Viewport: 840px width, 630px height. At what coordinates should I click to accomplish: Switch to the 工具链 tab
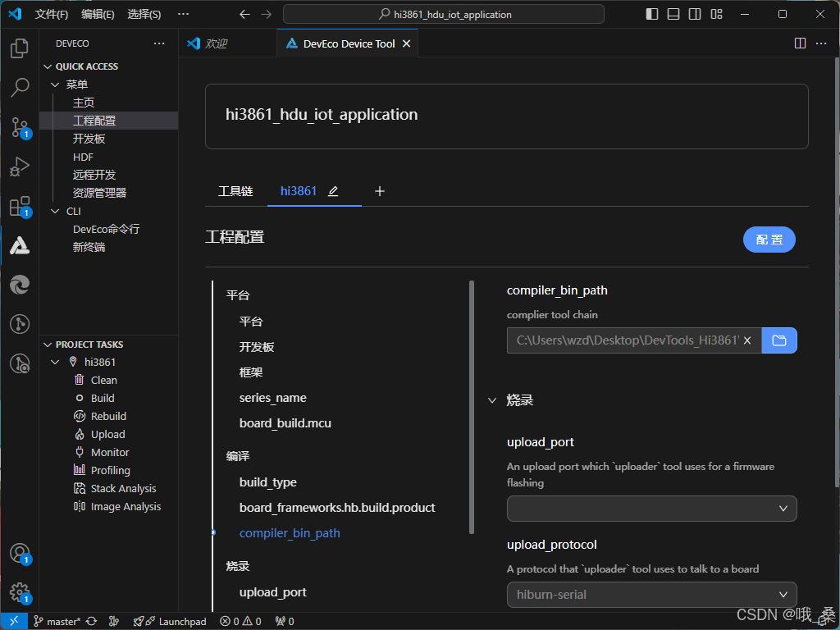[235, 191]
